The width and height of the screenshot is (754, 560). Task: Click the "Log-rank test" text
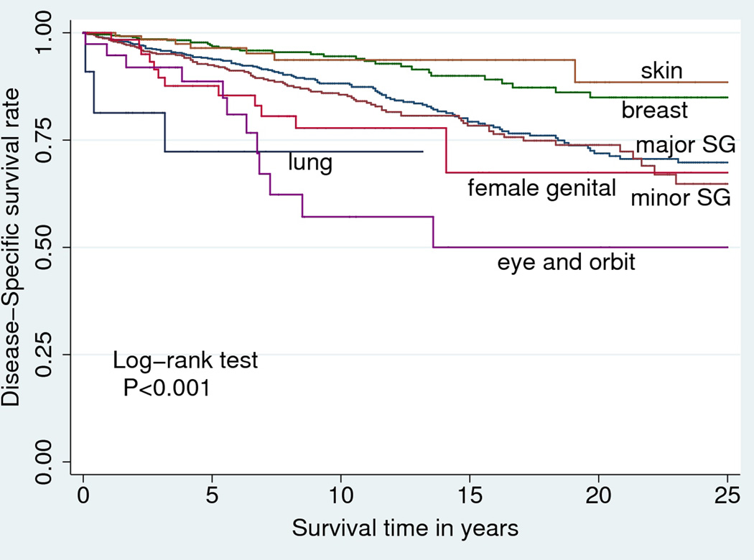(x=185, y=360)
